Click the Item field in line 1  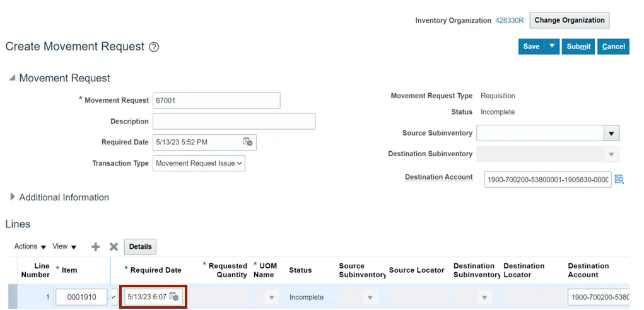pos(81,297)
